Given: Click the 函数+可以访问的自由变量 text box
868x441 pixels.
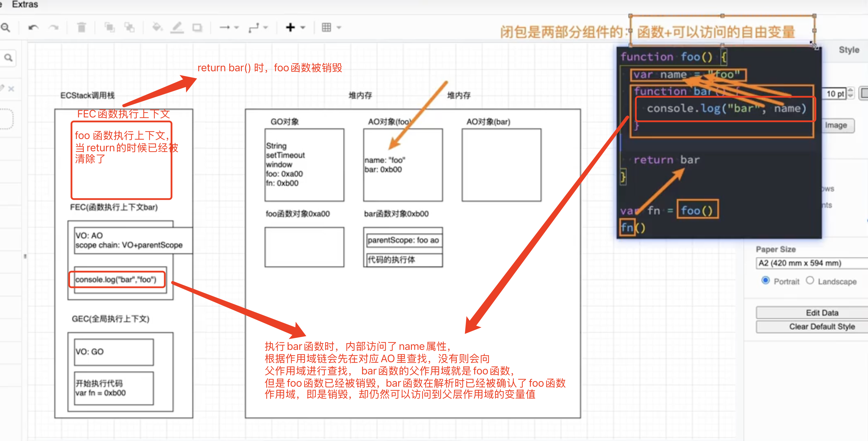Looking at the screenshot, I should (722, 31).
